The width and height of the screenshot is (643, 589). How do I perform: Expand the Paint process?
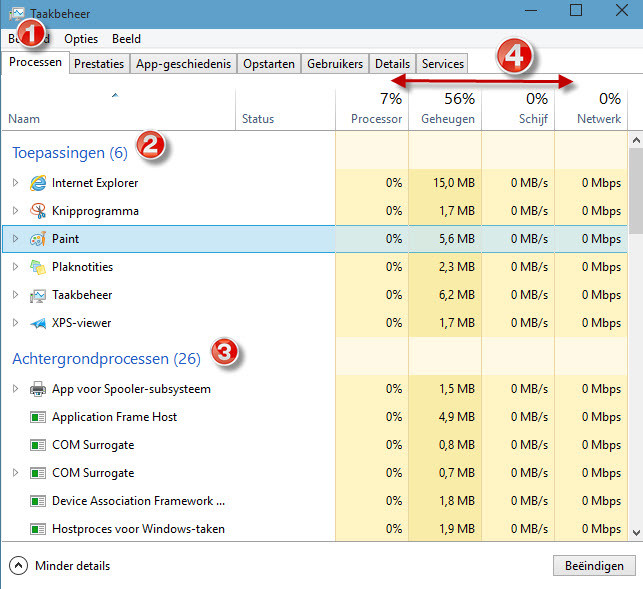15,238
